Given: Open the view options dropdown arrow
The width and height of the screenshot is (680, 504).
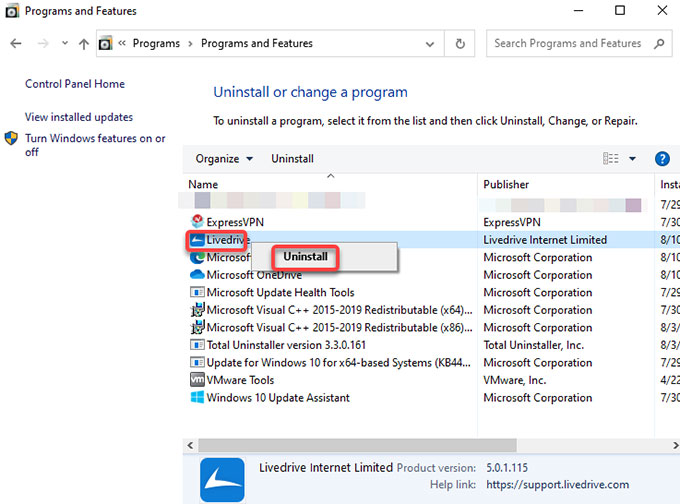Looking at the screenshot, I should pyautogui.click(x=632, y=159).
